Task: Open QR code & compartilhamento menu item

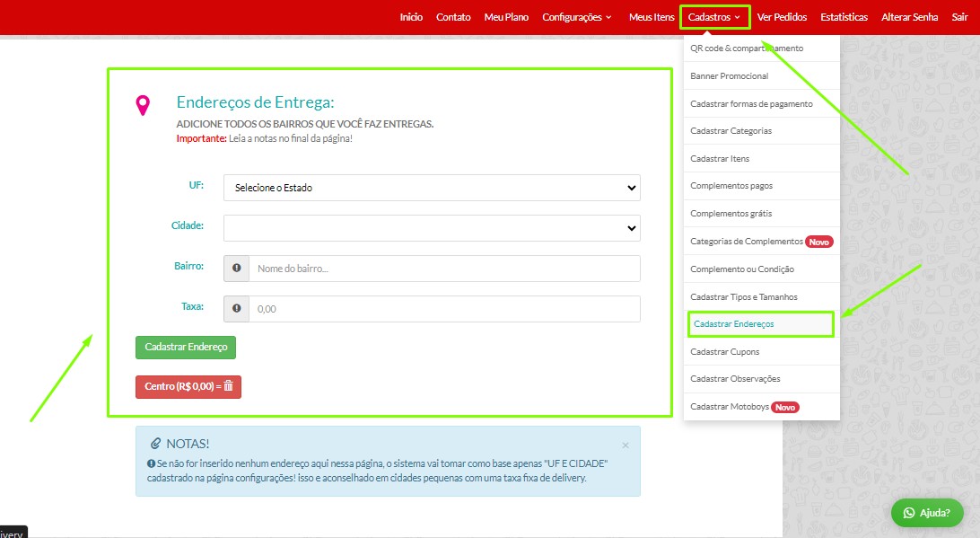Action: [747, 49]
